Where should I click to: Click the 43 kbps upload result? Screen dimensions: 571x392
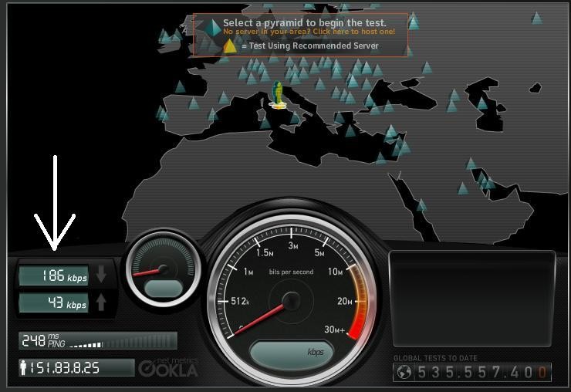(x=54, y=302)
